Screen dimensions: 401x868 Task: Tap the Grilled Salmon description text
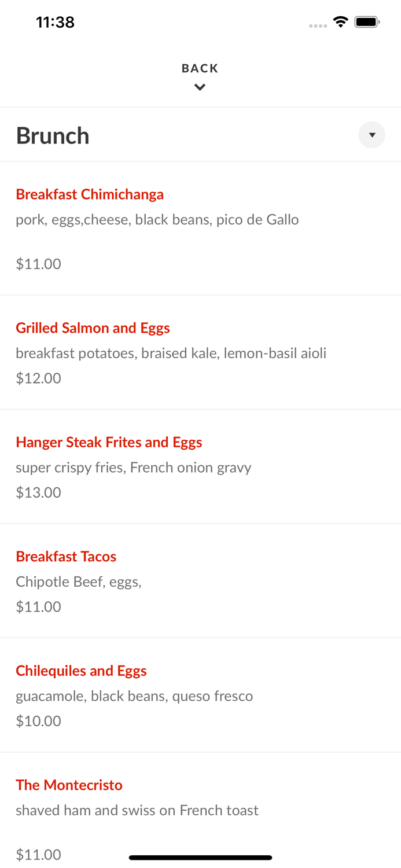pos(171,353)
